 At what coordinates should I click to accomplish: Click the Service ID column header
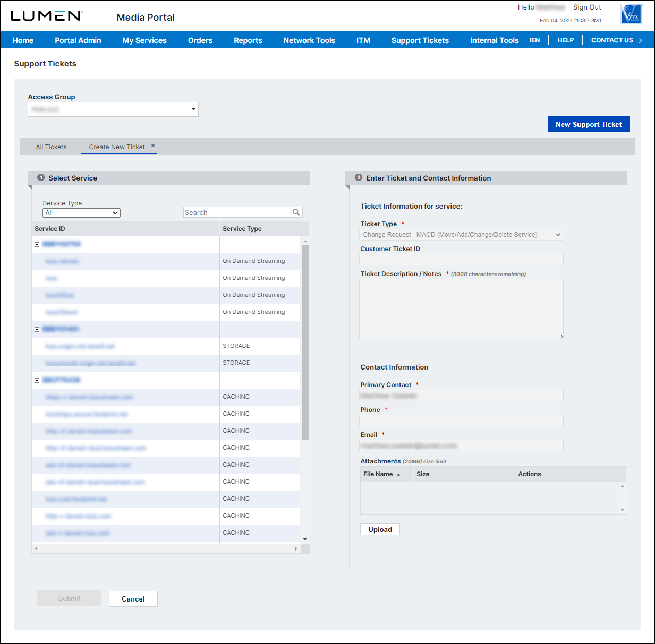click(x=125, y=229)
